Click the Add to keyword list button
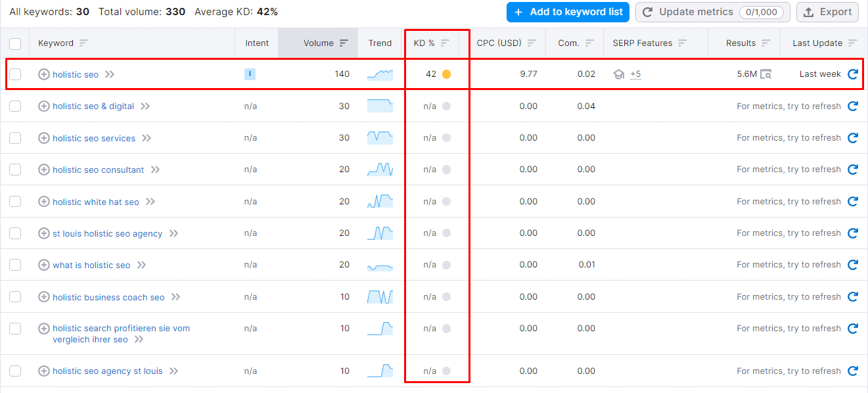Viewport: 868px width, 393px height. [567, 12]
